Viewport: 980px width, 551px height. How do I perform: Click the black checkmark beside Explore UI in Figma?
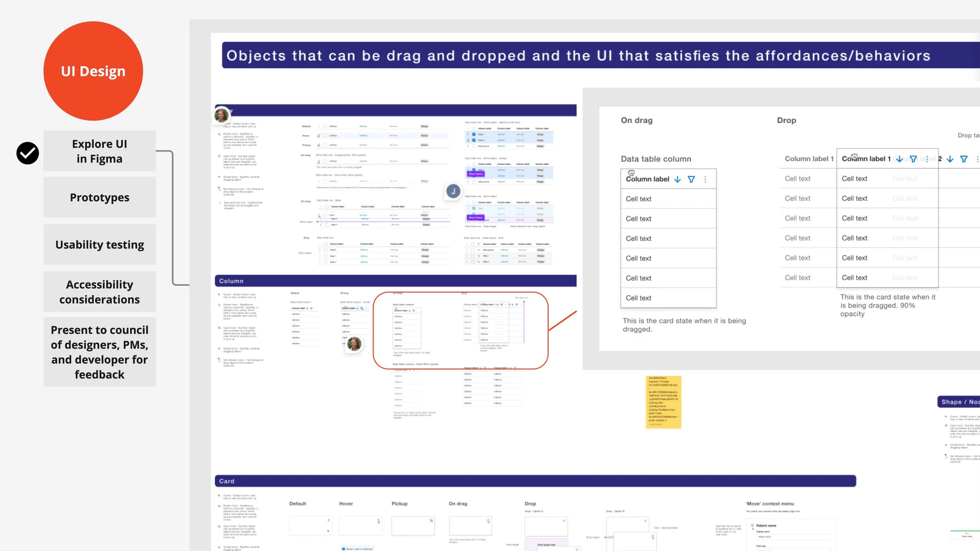[x=27, y=153]
